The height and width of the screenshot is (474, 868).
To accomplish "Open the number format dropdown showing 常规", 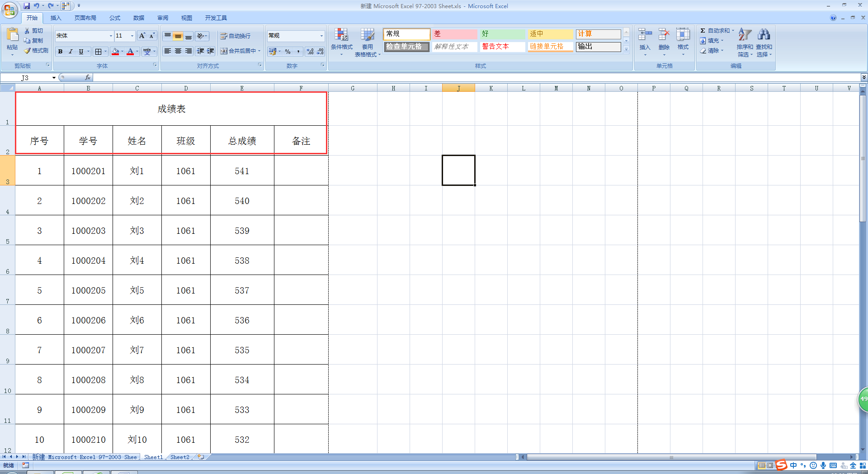I will (x=321, y=36).
